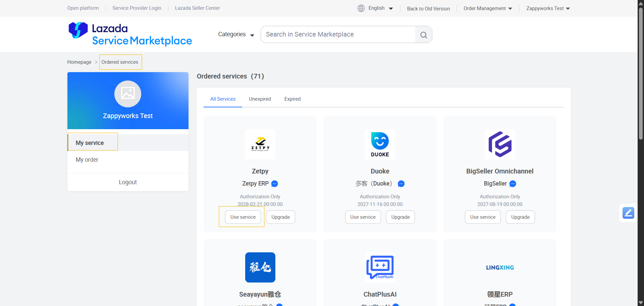Click expiry date 2027-08-19 00:00:00
644x306 pixels.
click(x=500, y=204)
